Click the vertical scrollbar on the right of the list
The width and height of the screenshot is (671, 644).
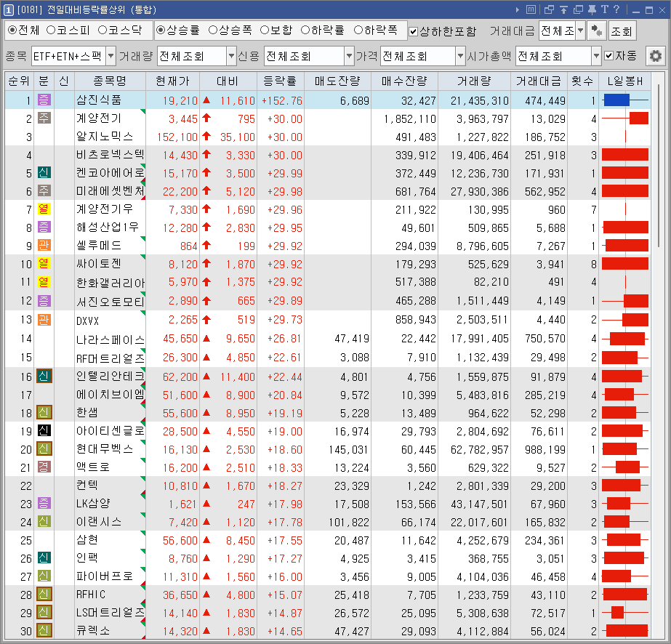(x=658, y=167)
